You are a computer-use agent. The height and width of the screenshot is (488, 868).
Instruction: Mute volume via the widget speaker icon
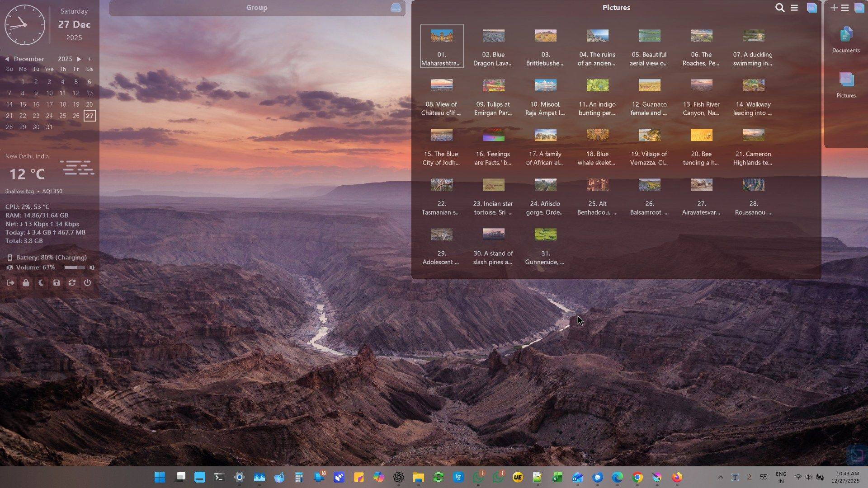click(10, 267)
